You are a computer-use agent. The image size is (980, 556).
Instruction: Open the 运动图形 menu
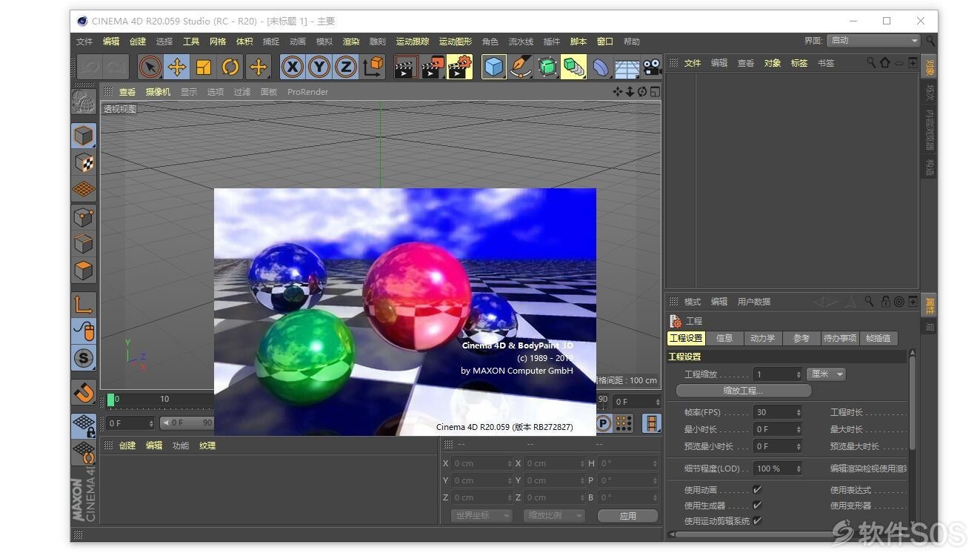(x=456, y=42)
